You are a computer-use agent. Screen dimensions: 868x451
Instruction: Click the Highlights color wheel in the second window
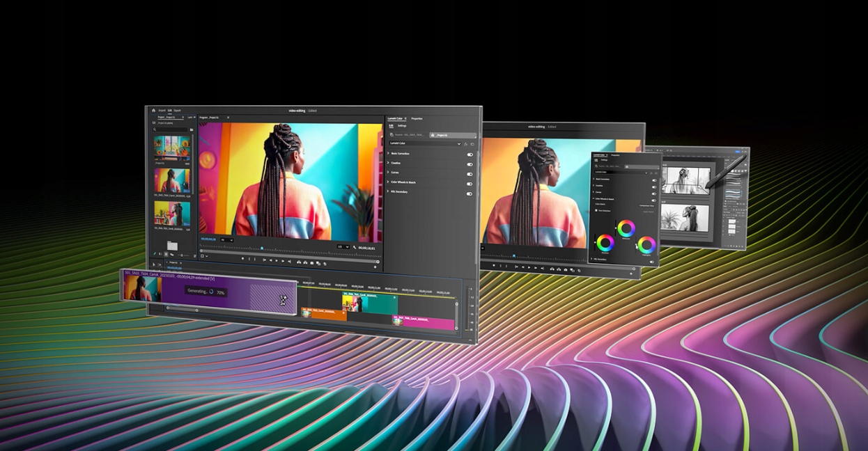coord(646,245)
